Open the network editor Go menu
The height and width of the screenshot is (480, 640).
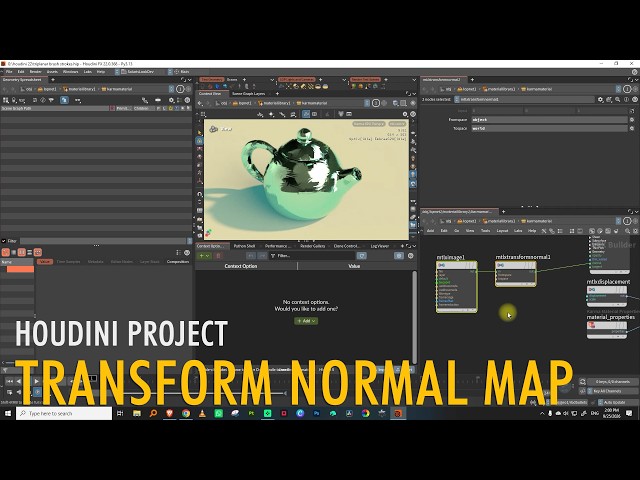(x=457, y=231)
